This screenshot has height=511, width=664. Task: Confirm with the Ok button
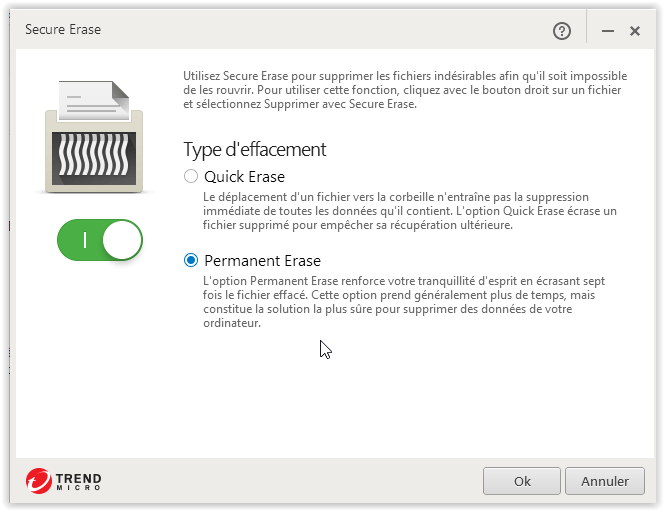click(x=522, y=481)
